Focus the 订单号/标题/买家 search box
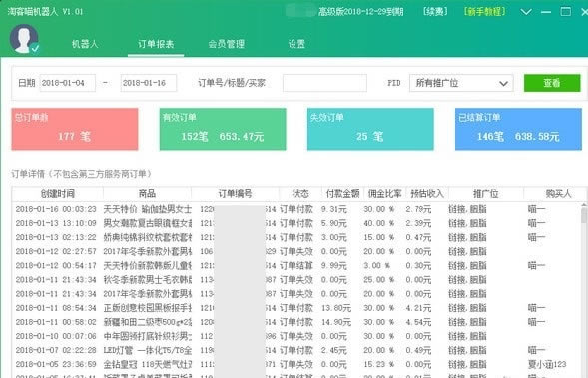The width and height of the screenshot is (588, 378). 324,83
